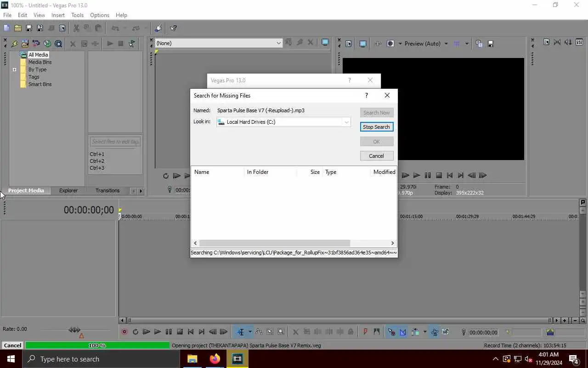Screen dimensions: 588x368
Task: Select the Smart Bins folder
Action: tap(40, 84)
